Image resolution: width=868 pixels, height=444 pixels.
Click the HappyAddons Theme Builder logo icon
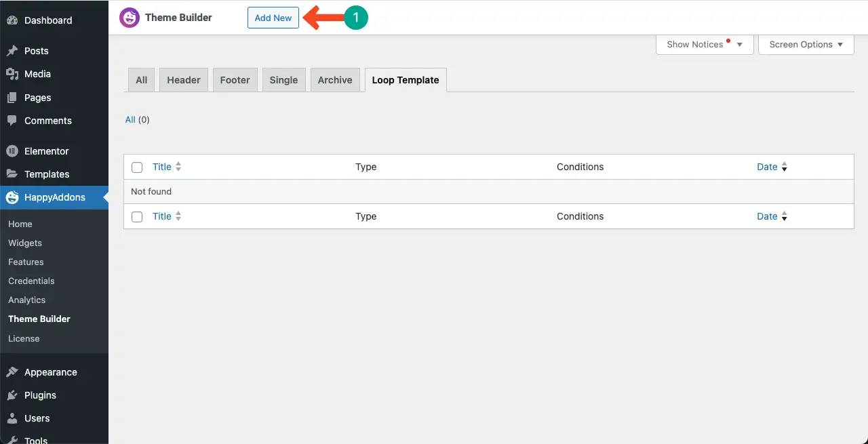pyautogui.click(x=130, y=18)
